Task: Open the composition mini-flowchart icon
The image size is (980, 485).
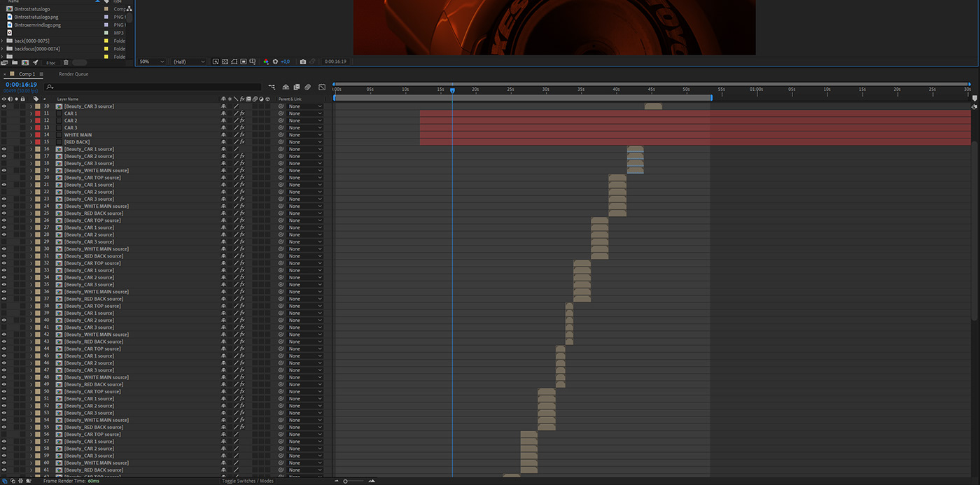Action: click(x=272, y=87)
